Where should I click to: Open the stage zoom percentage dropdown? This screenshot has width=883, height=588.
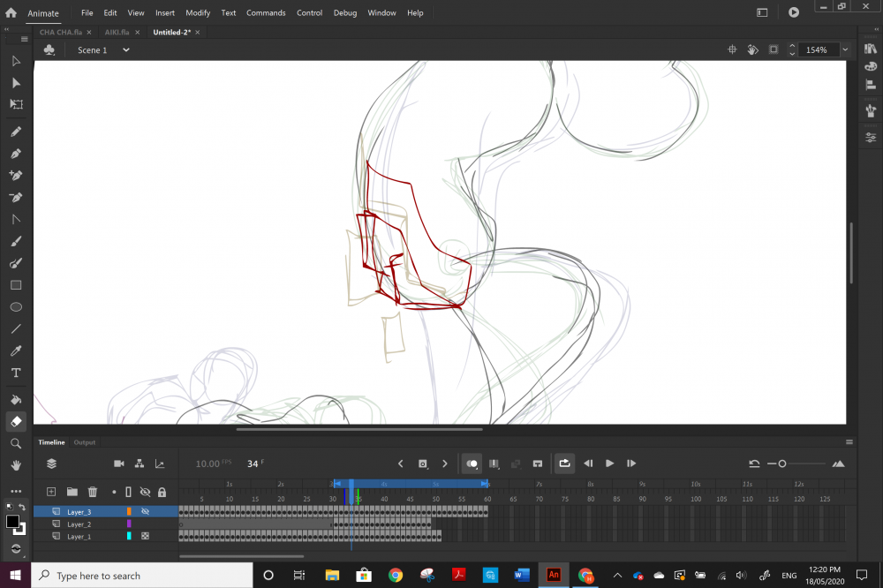point(845,50)
